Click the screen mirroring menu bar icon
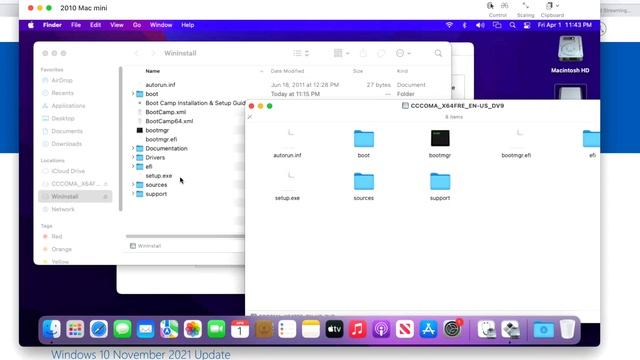 (x=497, y=25)
